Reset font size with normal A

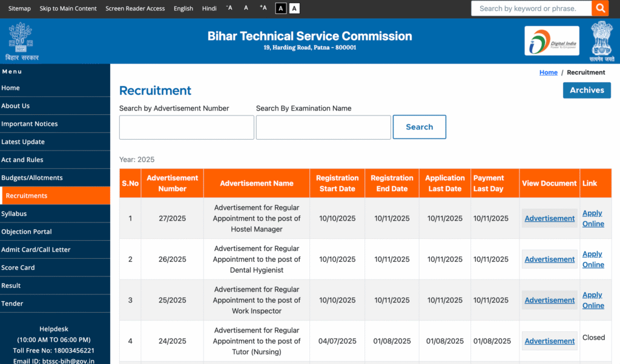pos(246,8)
